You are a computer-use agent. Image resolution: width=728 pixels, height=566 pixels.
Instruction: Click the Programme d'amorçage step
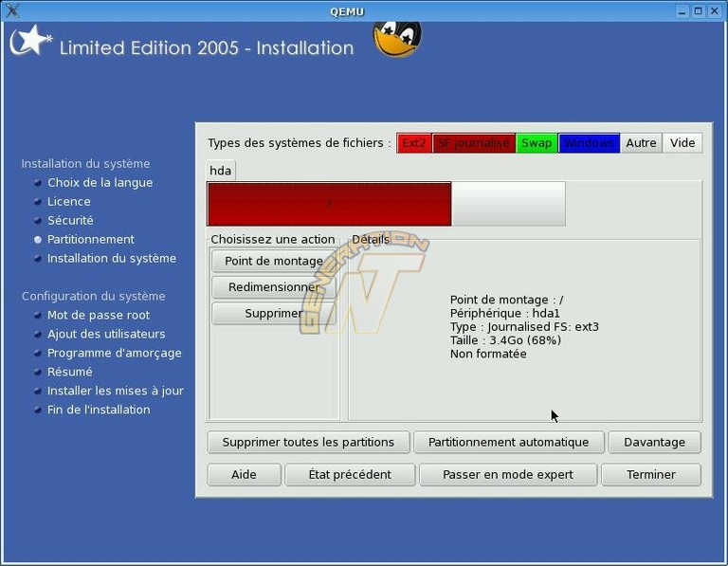click(x=114, y=354)
